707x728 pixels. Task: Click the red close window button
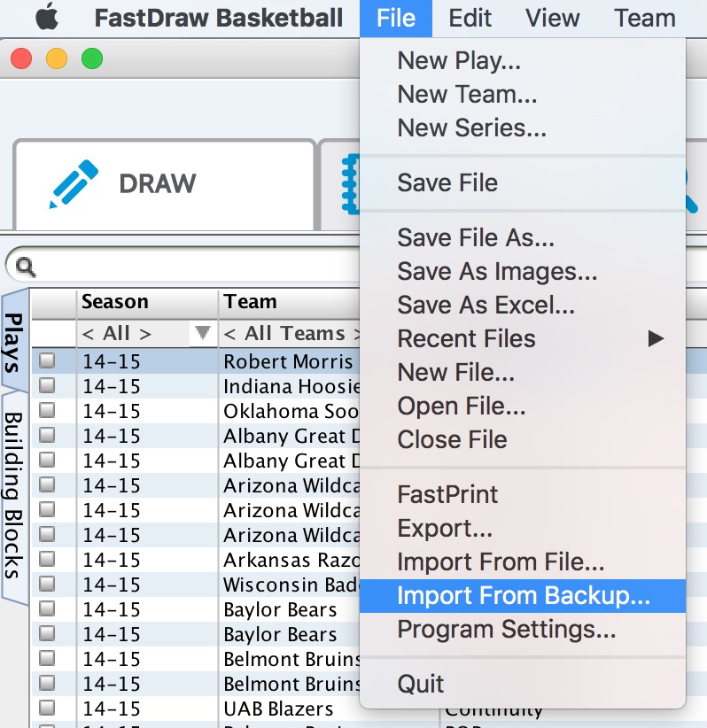coord(21,58)
